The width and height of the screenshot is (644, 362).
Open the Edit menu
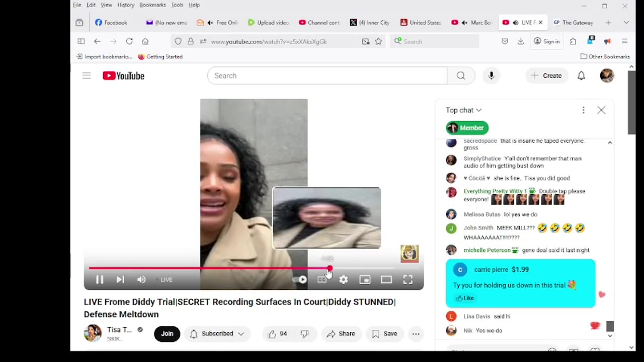(x=91, y=5)
